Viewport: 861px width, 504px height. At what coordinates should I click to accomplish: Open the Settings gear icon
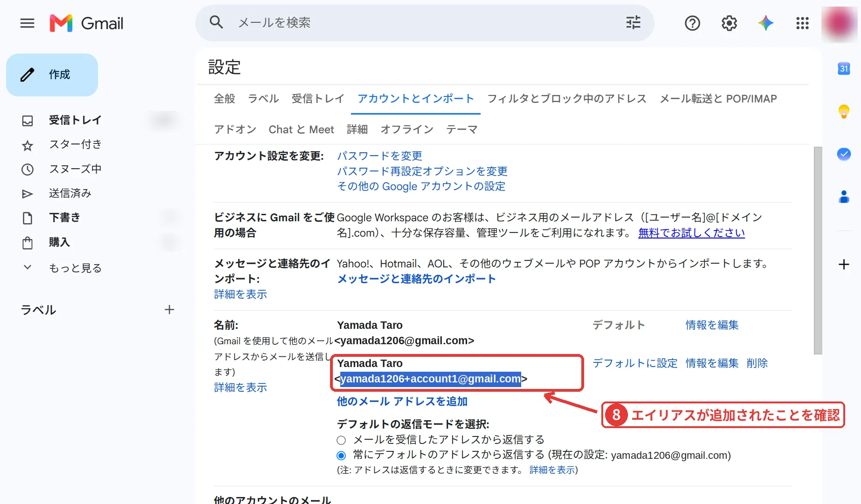(x=729, y=23)
